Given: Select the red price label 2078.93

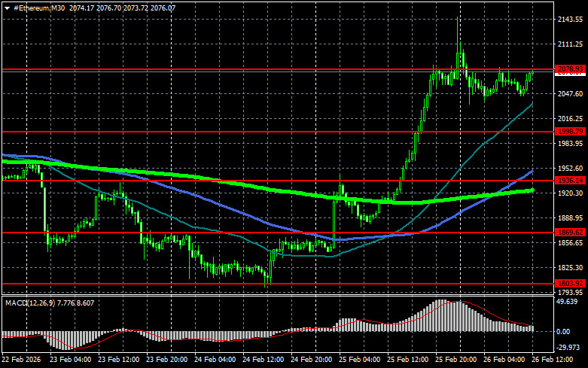Looking at the screenshot, I should point(571,69).
